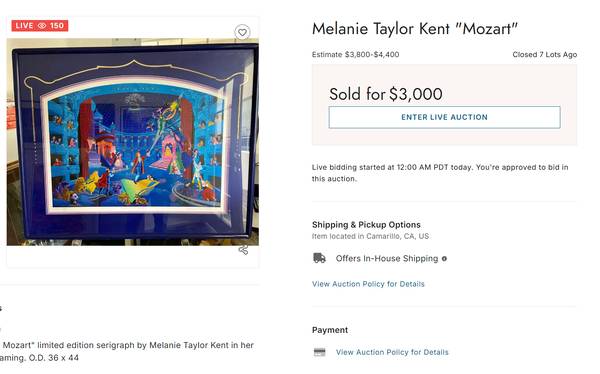The height and width of the screenshot is (374, 600).
Task: Click the Shipping & Pickup Options heading
Action: [366, 225]
